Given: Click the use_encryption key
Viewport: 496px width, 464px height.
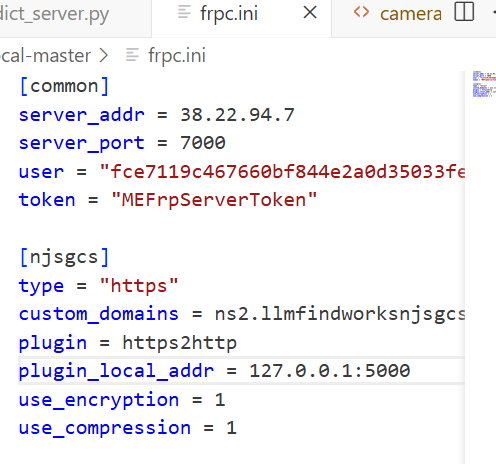Looking at the screenshot, I should click(x=99, y=400).
